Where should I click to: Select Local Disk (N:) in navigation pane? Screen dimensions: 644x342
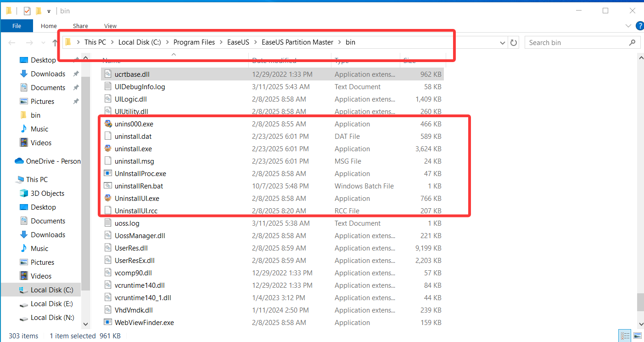coord(46,318)
